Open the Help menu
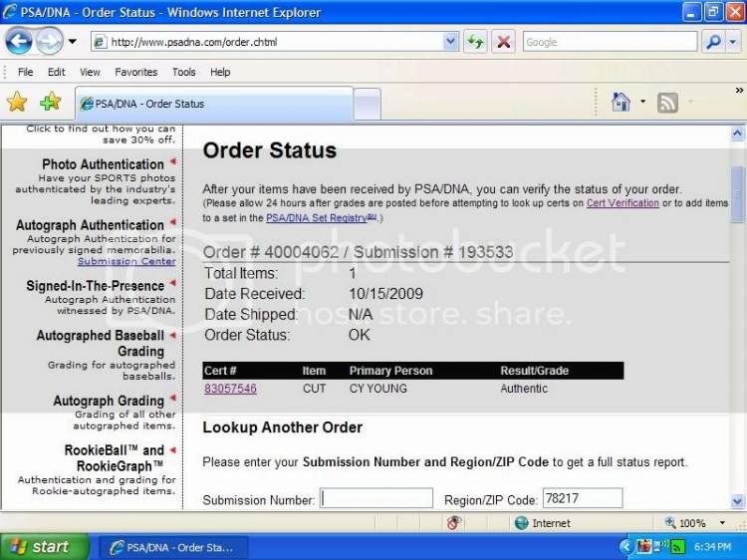 click(x=220, y=72)
